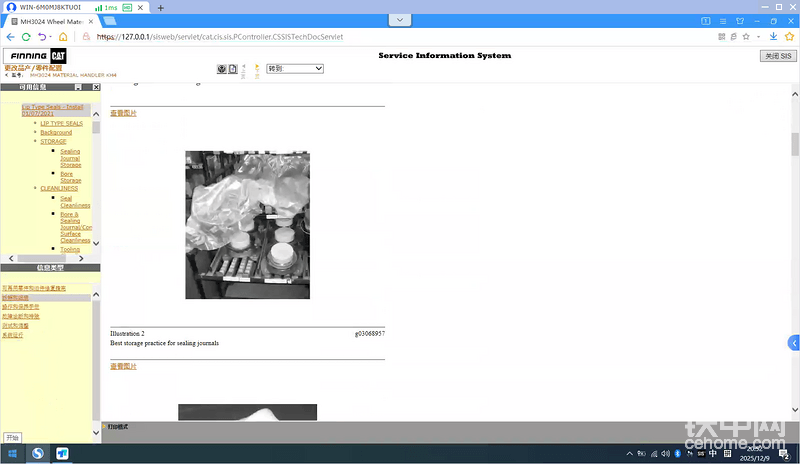
Task: Click the globe icon in SIS toolbar
Action: (222, 69)
